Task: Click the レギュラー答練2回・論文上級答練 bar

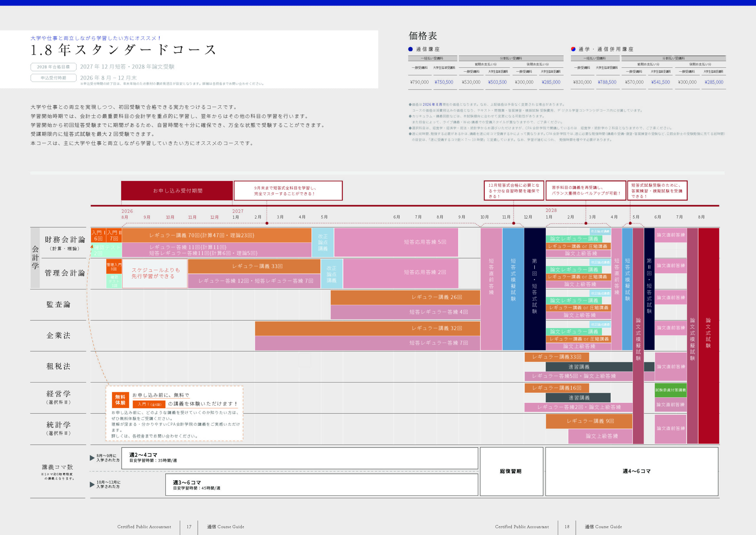Action: tap(579, 407)
